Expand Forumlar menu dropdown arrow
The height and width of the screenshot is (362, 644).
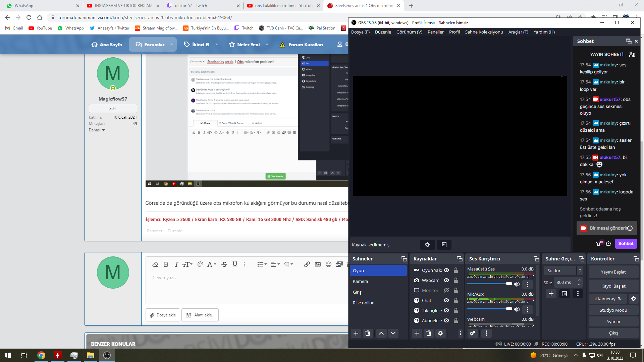pyautogui.click(x=172, y=44)
